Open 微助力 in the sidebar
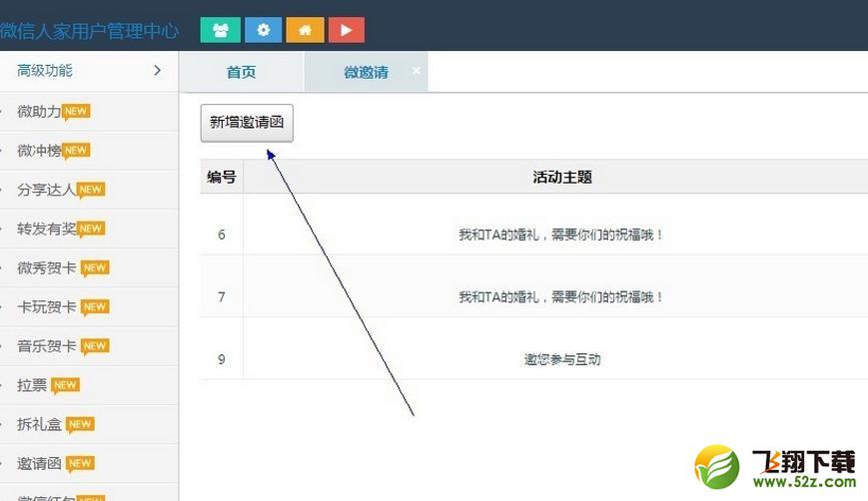The height and width of the screenshot is (501, 868). [39, 112]
